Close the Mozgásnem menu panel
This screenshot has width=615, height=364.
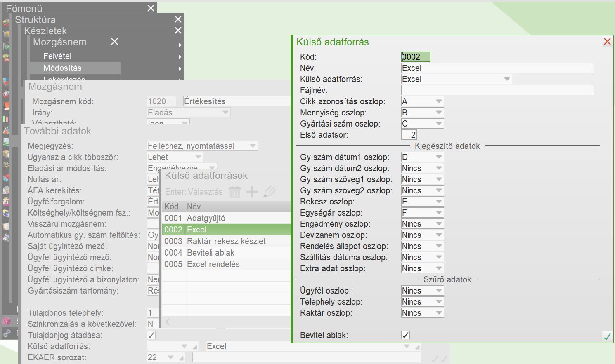tap(114, 42)
